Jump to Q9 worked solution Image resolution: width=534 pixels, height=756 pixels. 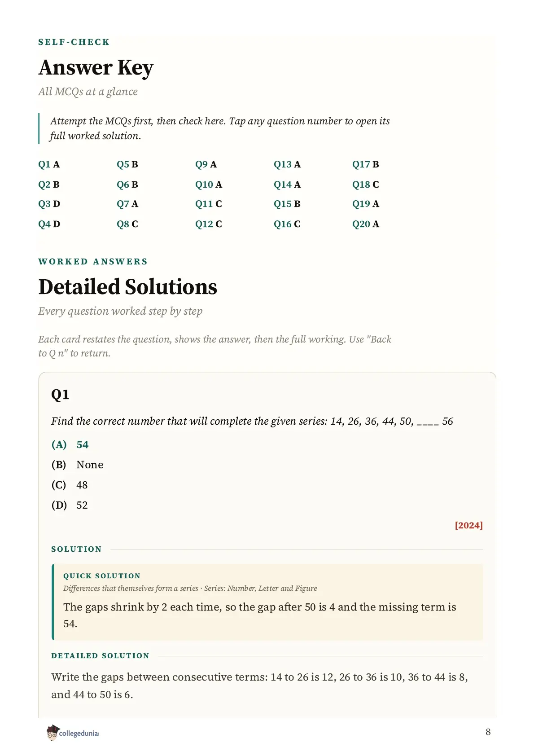tap(206, 164)
